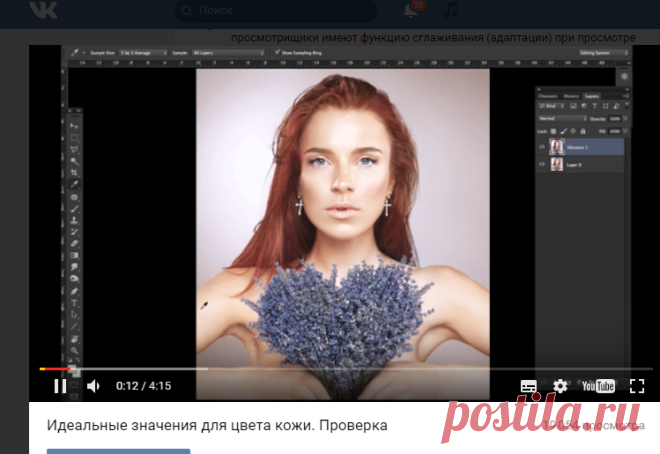Select the Clone Stamp tool
660x454 pixels.
(x=74, y=220)
